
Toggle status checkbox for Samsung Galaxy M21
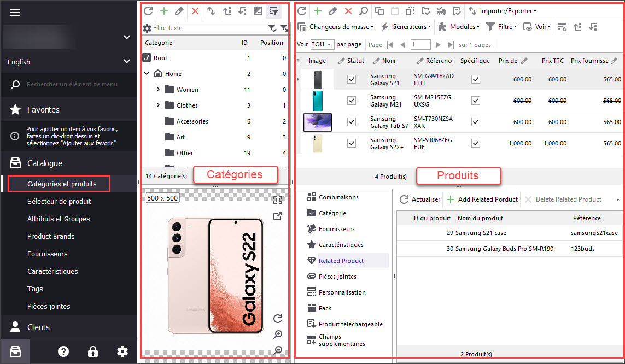[x=351, y=101]
